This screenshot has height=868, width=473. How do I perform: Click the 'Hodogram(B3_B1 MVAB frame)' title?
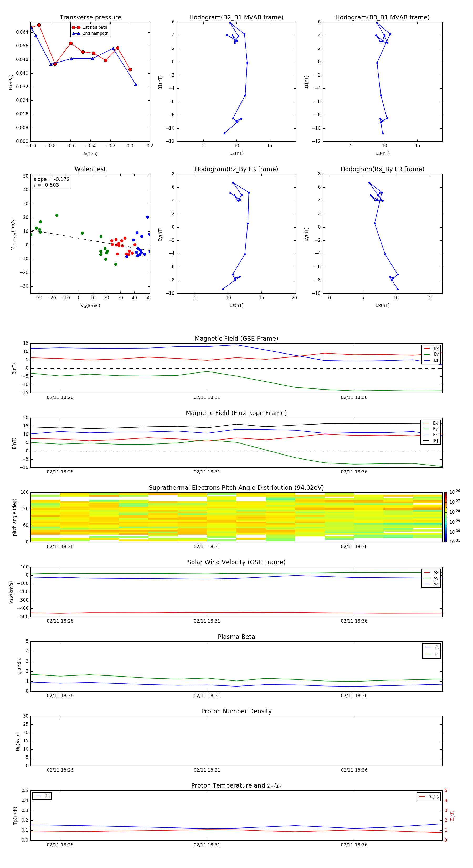382,18
